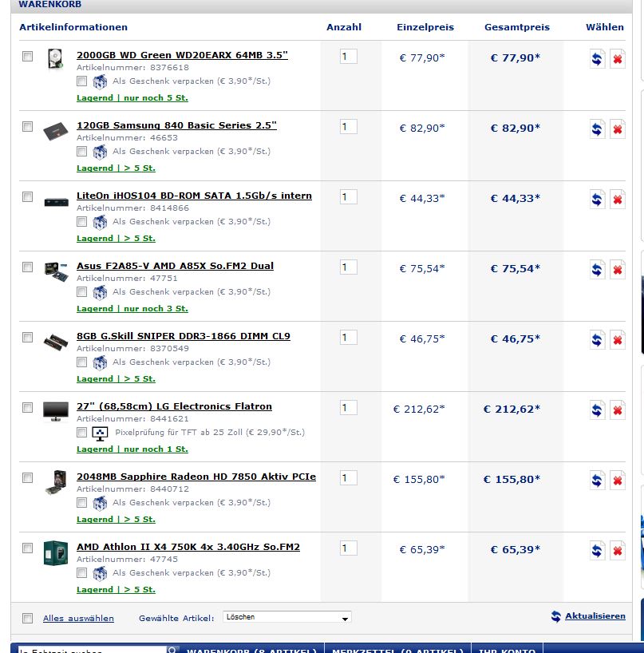Enable gift wrapping for WD Green drive
The image size is (644, 653).
pyautogui.click(x=82, y=81)
